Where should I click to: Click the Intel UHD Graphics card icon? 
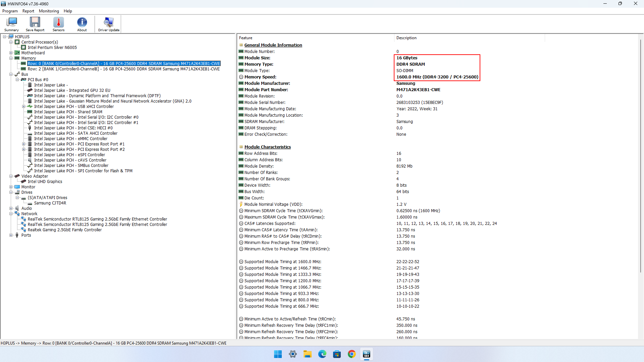23,182
